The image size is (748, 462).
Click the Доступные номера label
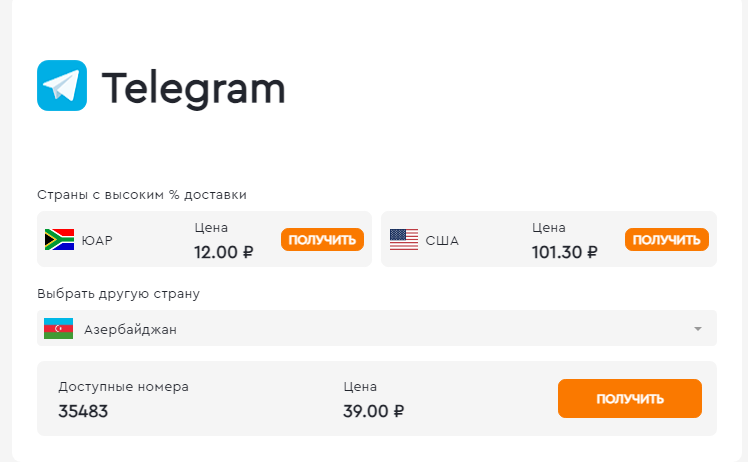(x=124, y=387)
